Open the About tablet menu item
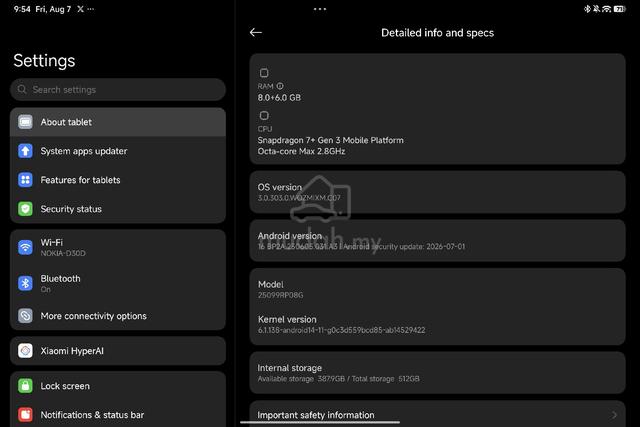Screen dimensions: 640x427 [118, 122]
